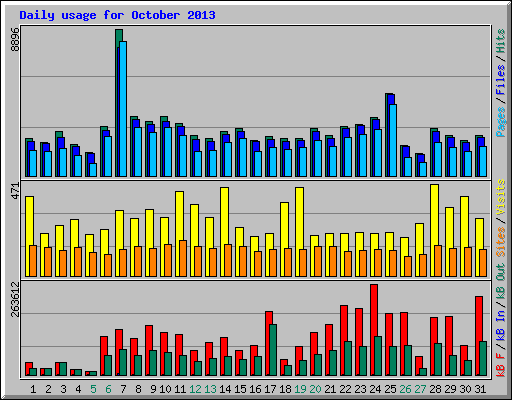Viewport: 512px width, 400px height.
Task: Select the orange sites bar for day 11
Action: (x=183, y=258)
